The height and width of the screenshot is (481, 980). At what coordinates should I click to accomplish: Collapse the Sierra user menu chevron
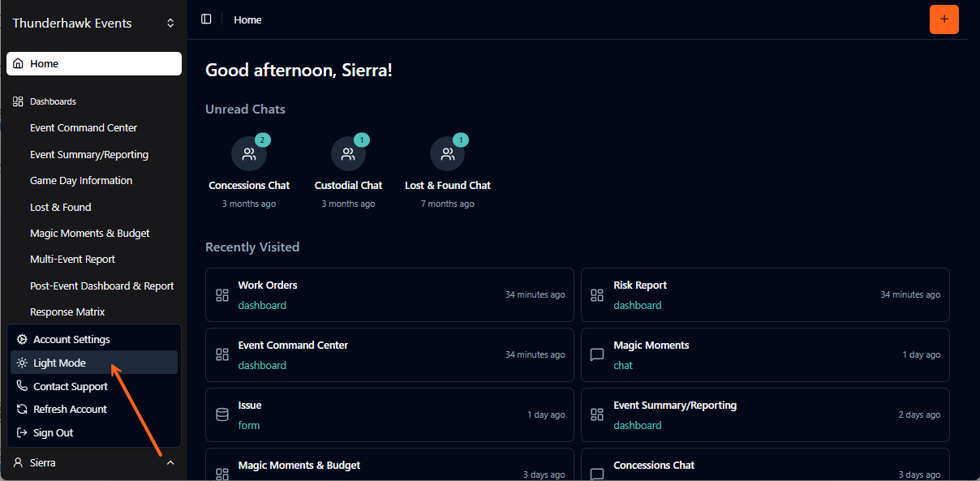pyautogui.click(x=170, y=462)
